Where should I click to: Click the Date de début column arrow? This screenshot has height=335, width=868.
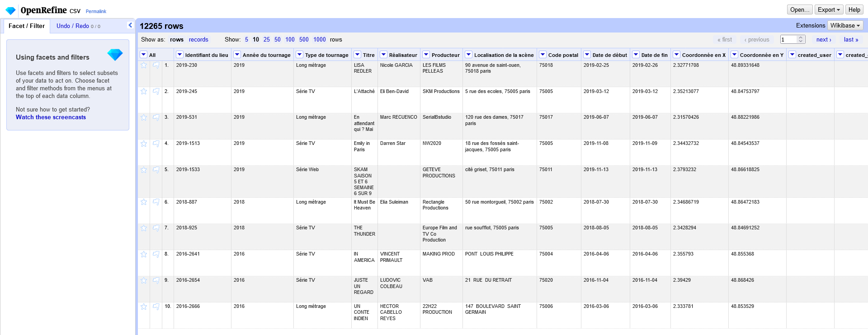587,55
